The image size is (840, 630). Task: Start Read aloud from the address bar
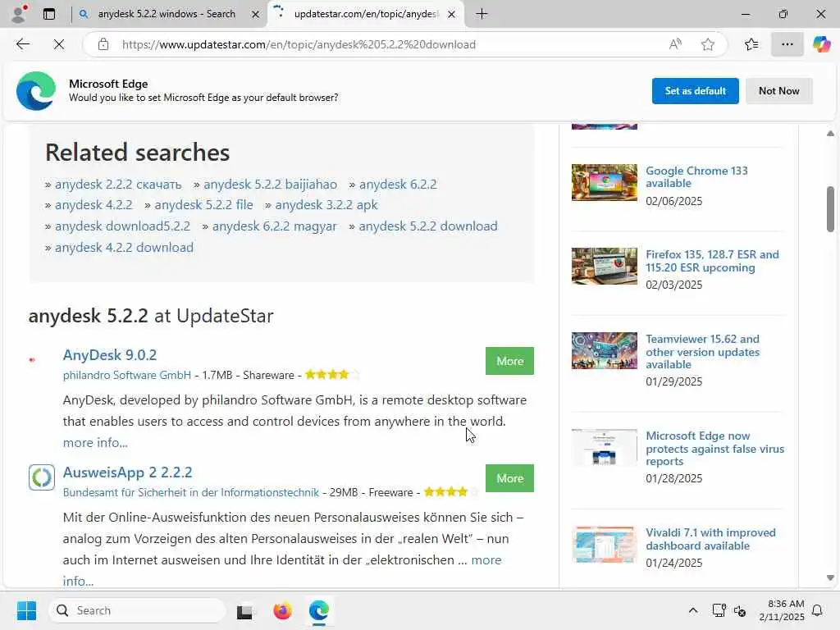675,44
